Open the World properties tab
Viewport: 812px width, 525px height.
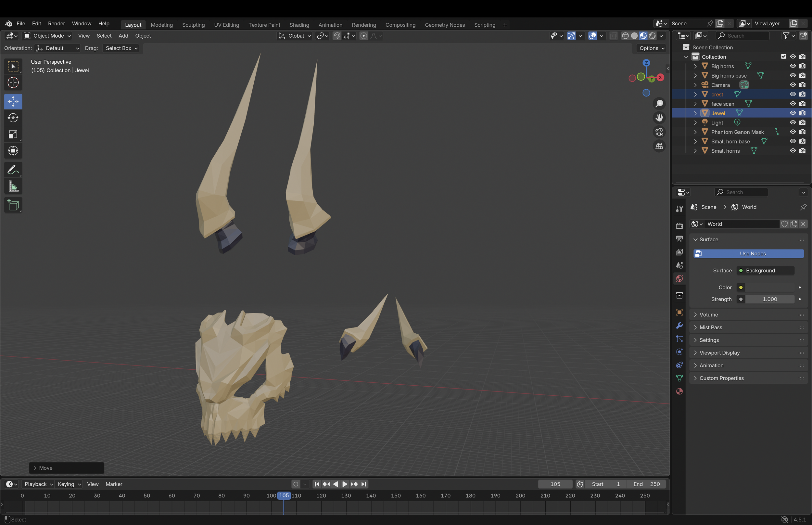[x=679, y=278]
